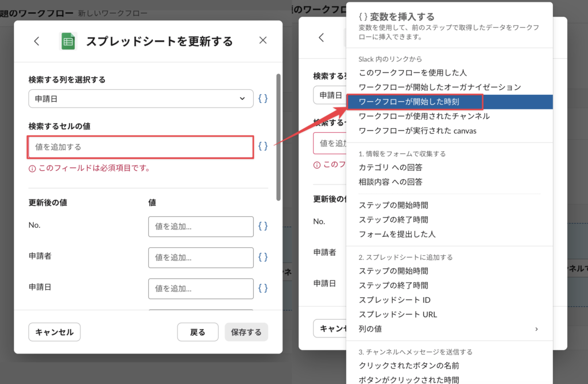The height and width of the screenshot is (384, 588).
Task: Expand the 列の値 submenu
Action: point(448,329)
